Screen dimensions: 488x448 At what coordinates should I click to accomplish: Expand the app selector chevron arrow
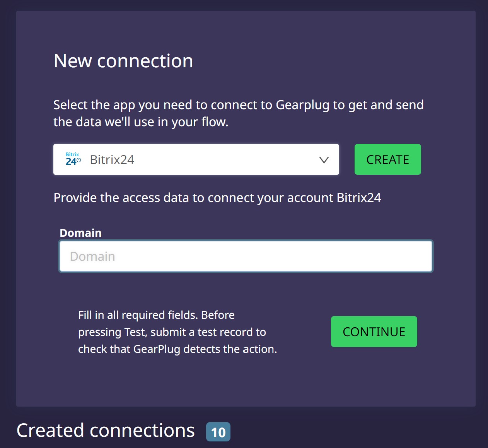(x=324, y=160)
